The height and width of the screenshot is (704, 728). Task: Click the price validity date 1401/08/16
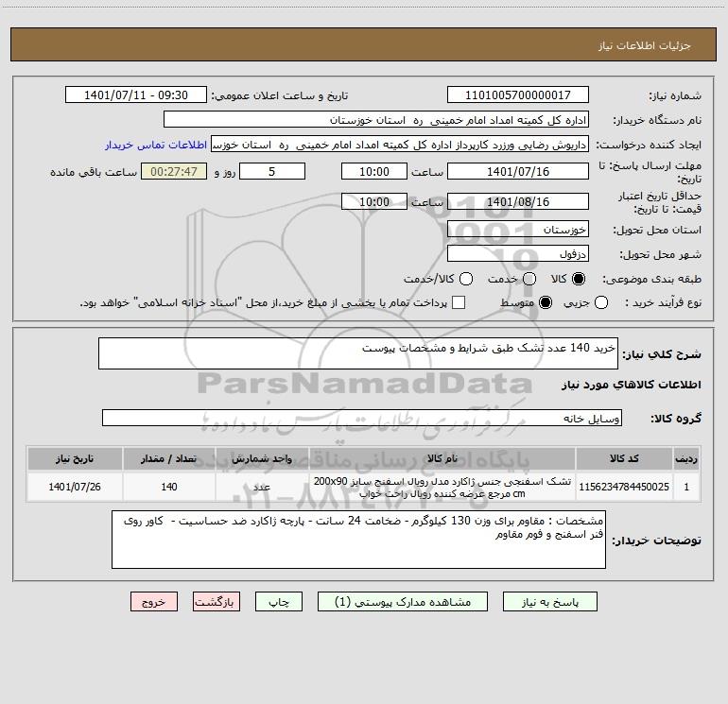tap(518, 201)
